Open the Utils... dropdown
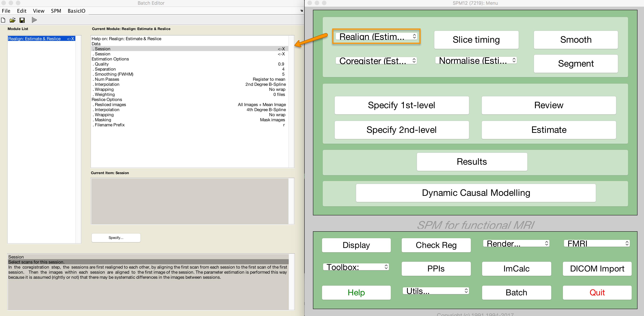This screenshot has height=316, width=644. (436, 291)
